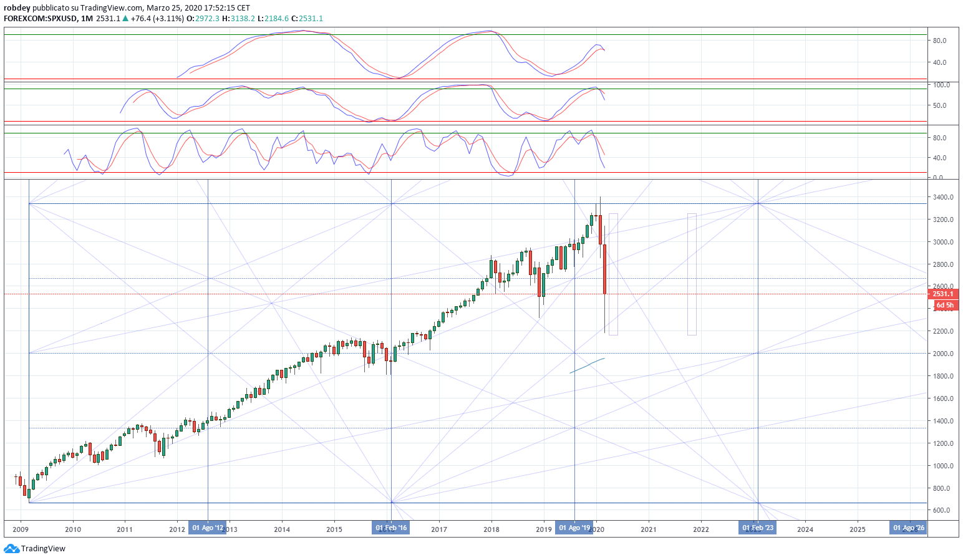Click the 800.0 price axis label
This screenshot has width=963, height=560.
(941, 488)
